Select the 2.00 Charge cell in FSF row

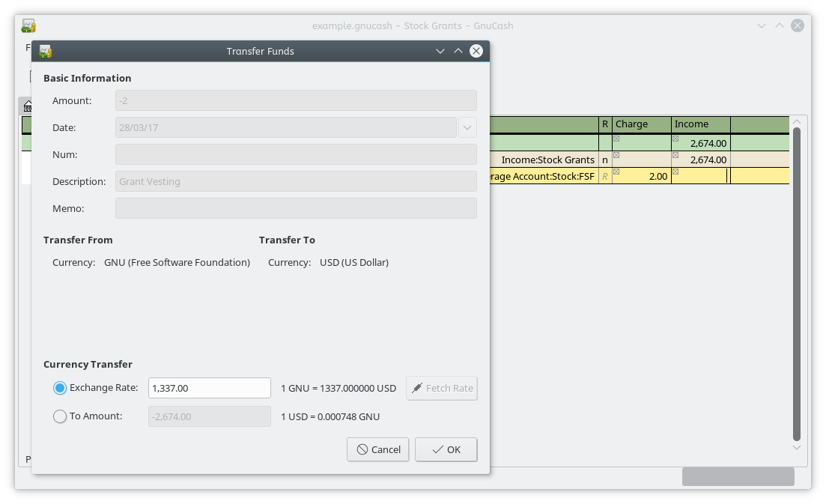[x=642, y=177]
